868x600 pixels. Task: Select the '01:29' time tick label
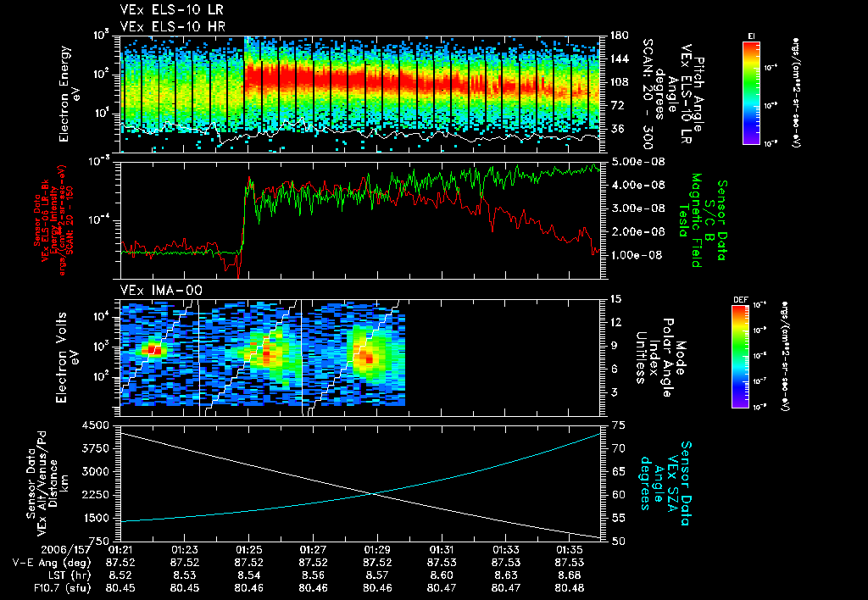point(377,550)
